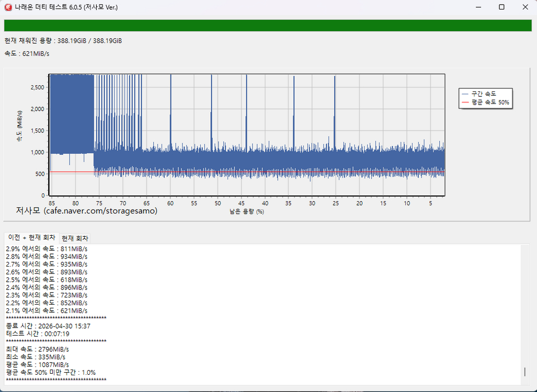Minimize the 나래온 더티 테스트 window
The width and height of the screenshot is (537, 392).
pos(478,7)
